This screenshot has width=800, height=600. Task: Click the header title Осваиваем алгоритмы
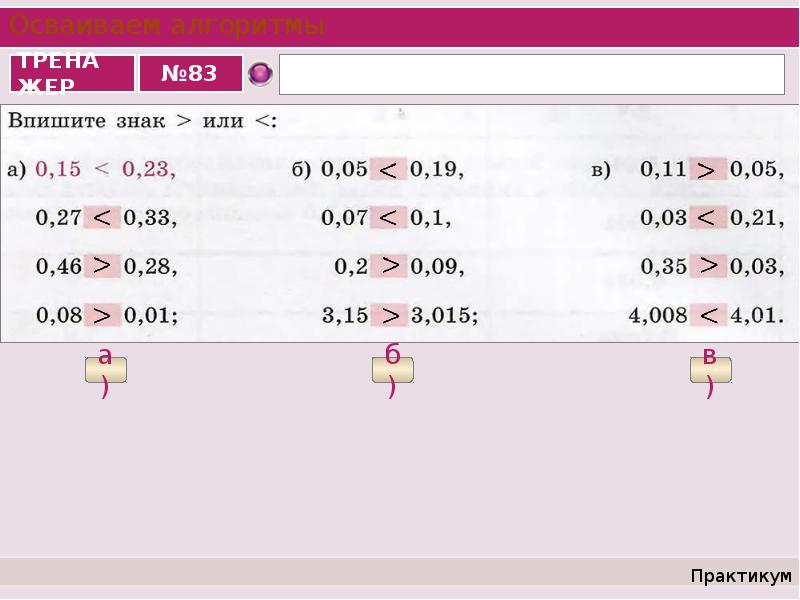pyautogui.click(x=167, y=26)
